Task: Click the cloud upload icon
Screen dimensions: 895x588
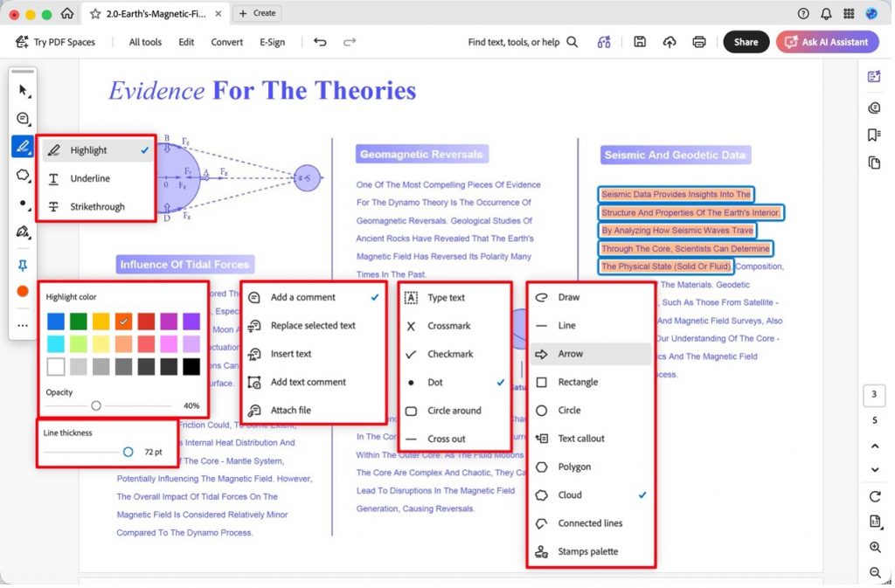Action: 669,42
